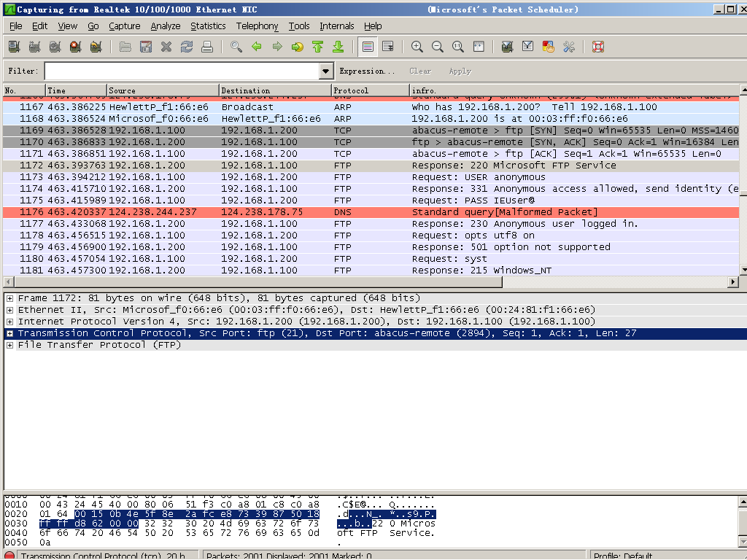Jump to the last packet
The width and height of the screenshot is (747, 560).
tap(338, 47)
